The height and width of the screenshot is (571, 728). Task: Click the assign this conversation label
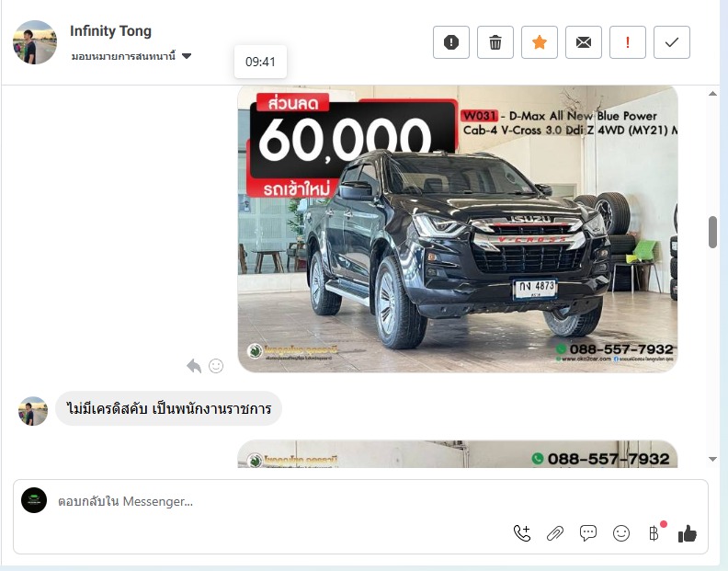pos(123,56)
